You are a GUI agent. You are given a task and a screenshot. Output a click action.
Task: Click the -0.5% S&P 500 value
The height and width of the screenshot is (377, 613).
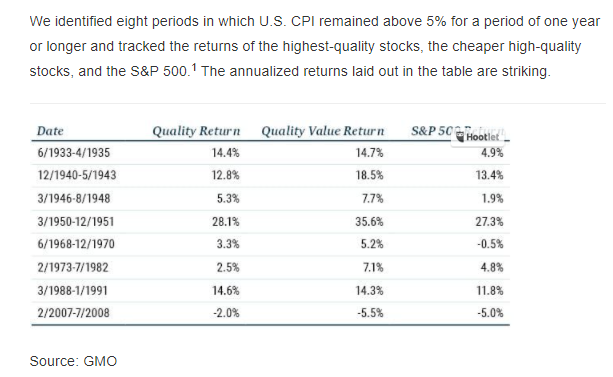(490, 244)
